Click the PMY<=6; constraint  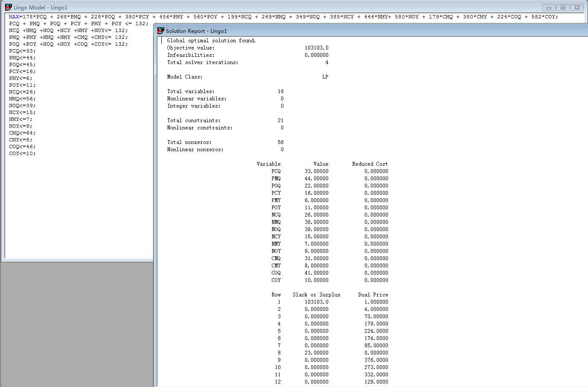(x=20, y=78)
